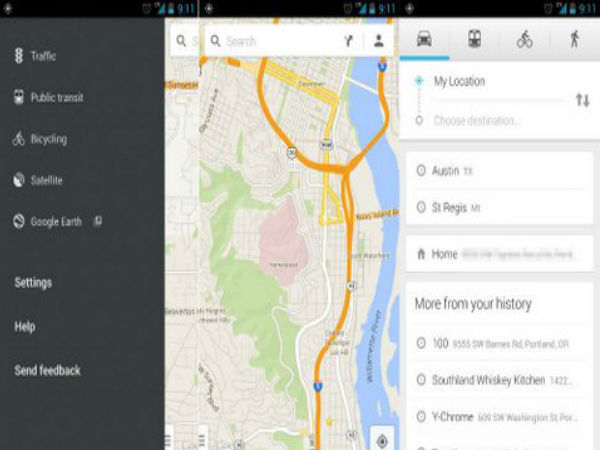Select Austin TX from recent destinations
Viewport: 600px width, 450px height.
pos(452,171)
